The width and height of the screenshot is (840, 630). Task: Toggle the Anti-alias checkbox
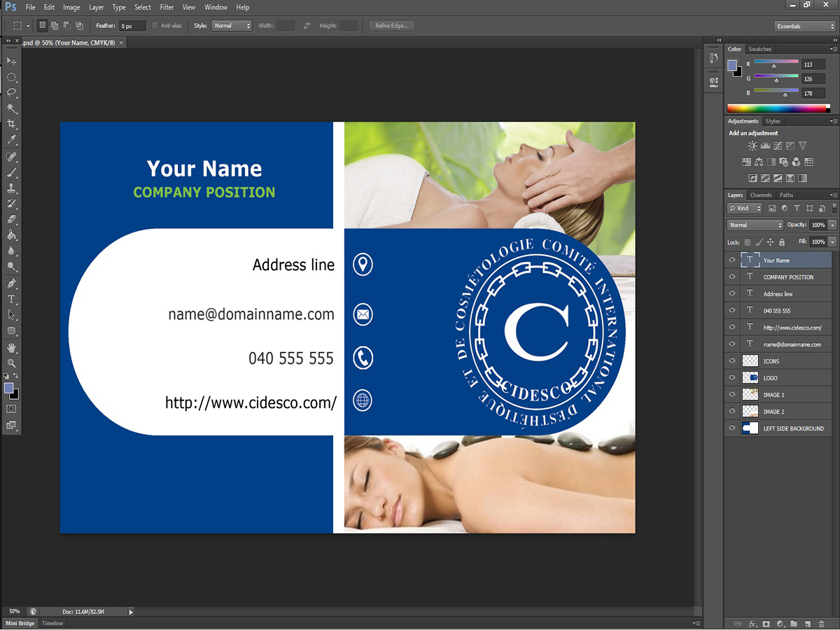[x=155, y=26]
